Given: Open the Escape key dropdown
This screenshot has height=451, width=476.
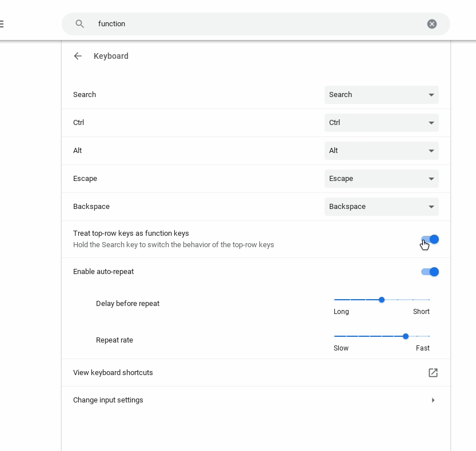Looking at the screenshot, I should click(381, 179).
